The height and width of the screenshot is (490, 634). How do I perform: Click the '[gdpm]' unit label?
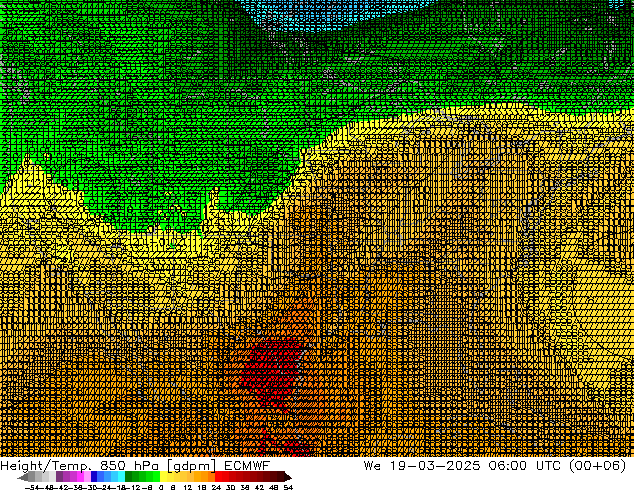click(192, 466)
